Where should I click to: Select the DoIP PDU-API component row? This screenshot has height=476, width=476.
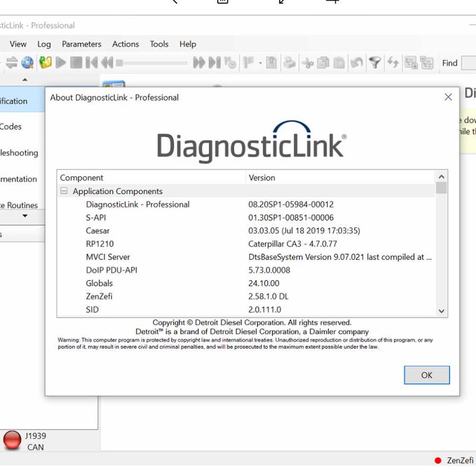click(x=246, y=270)
